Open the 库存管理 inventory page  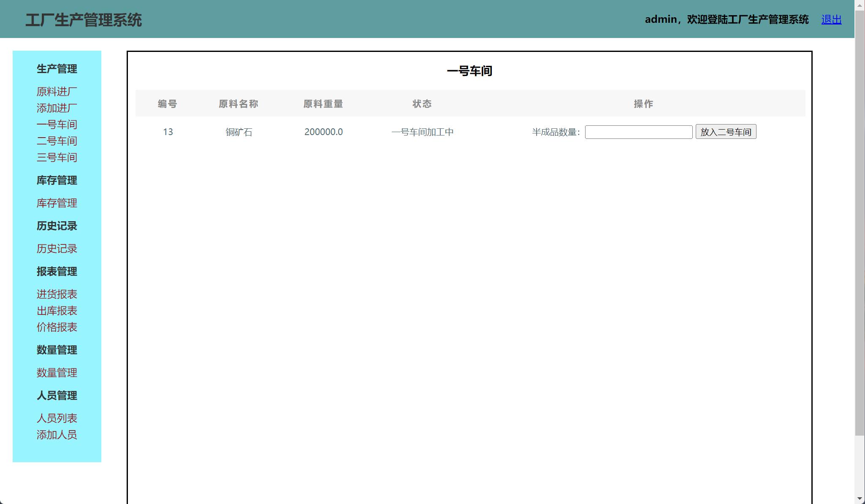pyautogui.click(x=57, y=203)
